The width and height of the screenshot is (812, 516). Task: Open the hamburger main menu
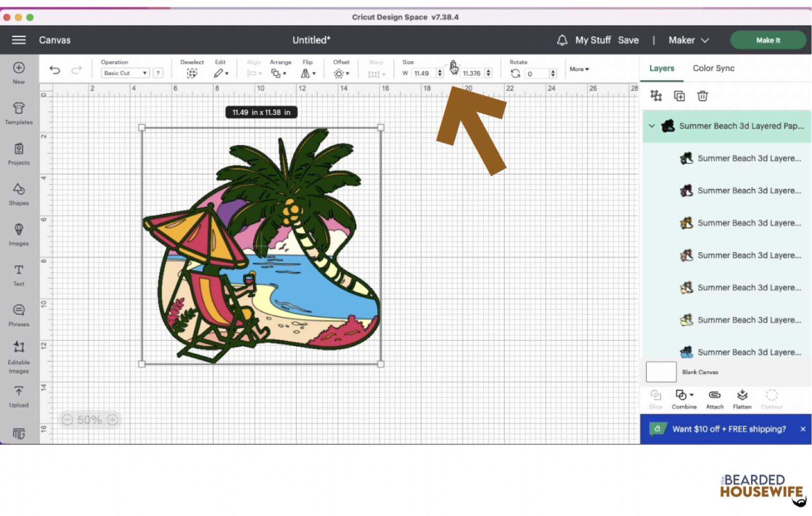(19, 40)
